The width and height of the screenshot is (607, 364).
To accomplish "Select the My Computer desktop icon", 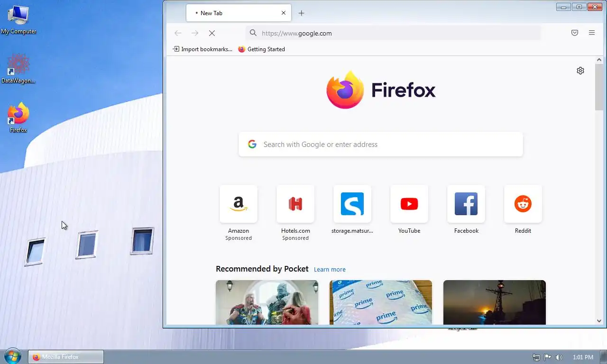I will point(18,20).
